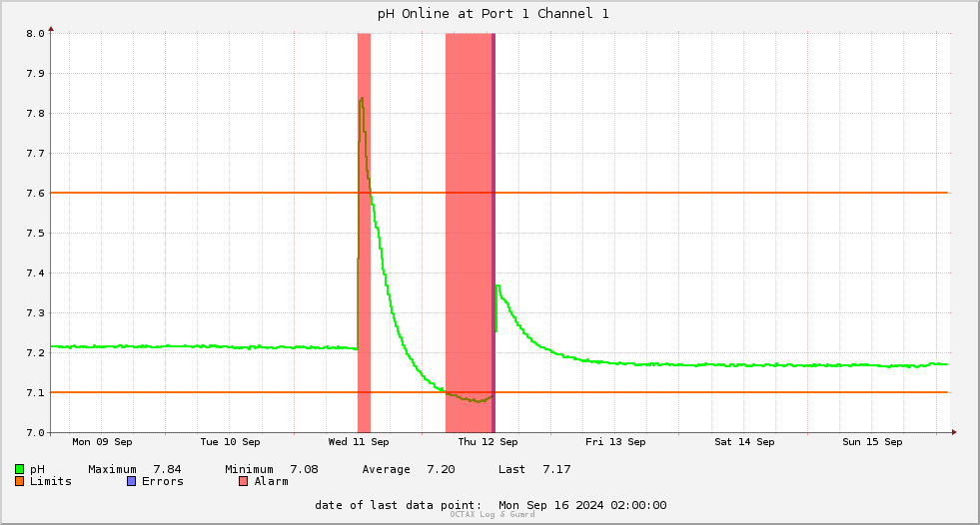Click the green pH legend swatch
Viewport: 980px width, 525px height.
[19, 469]
